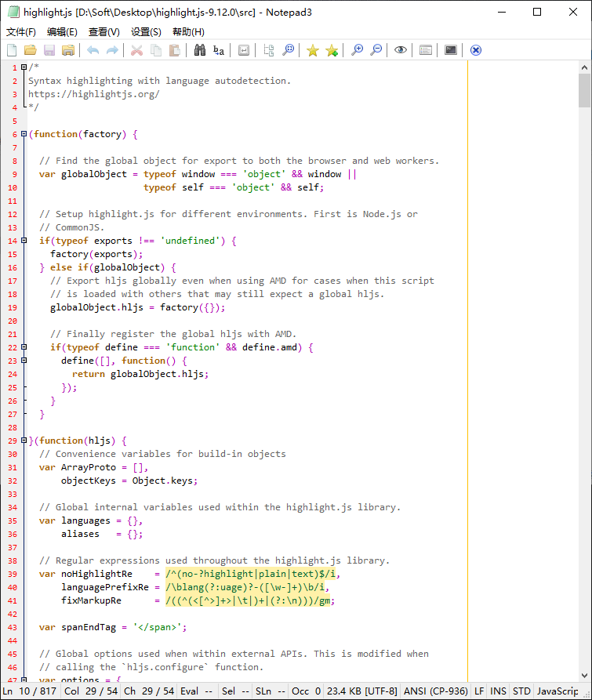Click the Sel status bar field
Viewport: 592px width, 700px height.
235,691
